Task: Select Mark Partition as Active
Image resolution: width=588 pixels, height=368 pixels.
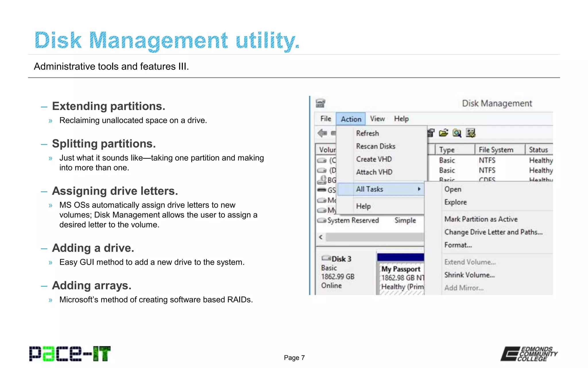Action: click(x=481, y=219)
